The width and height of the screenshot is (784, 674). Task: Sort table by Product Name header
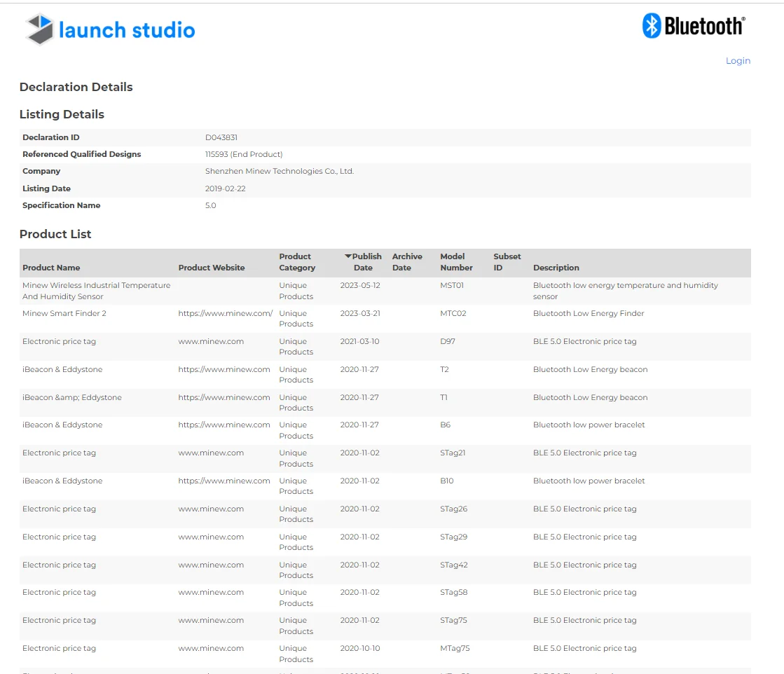[x=51, y=268]
